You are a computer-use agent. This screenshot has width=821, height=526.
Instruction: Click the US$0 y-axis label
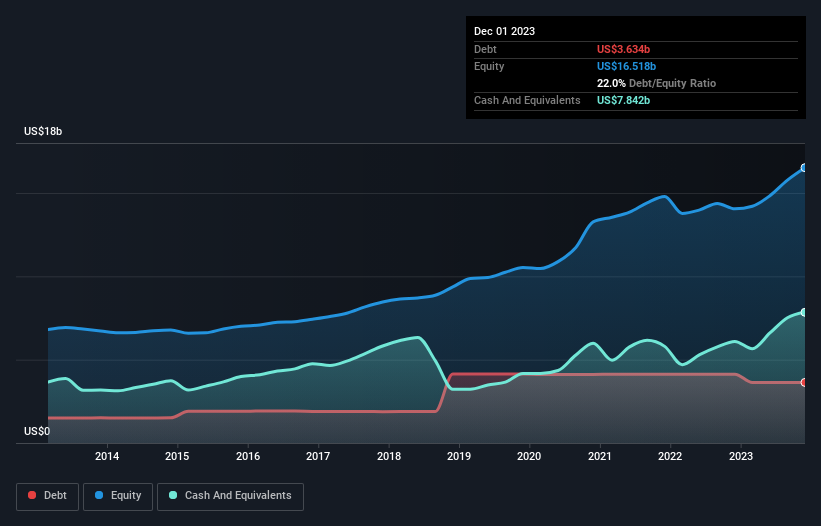click(37, 431)
